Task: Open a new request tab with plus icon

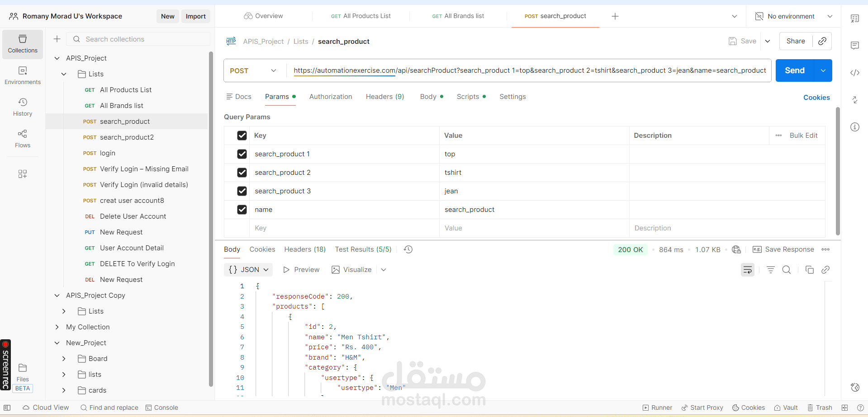Action: pyautogui.click(x=615, y=16)
